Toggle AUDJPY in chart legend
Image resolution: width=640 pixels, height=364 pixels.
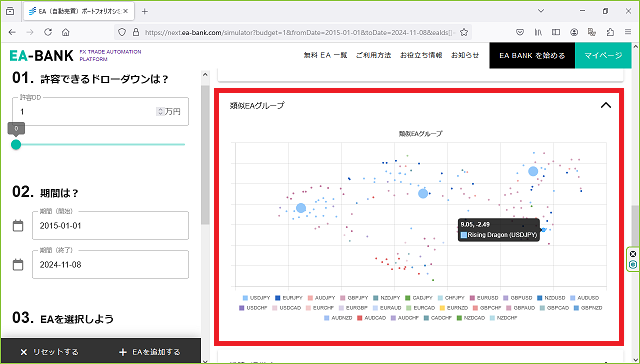click(x=322, y=298)
